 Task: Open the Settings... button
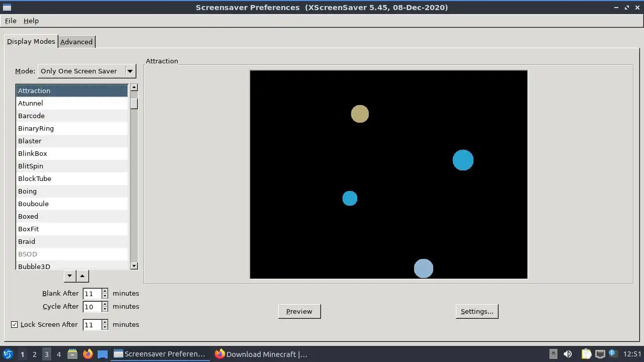tap(477, 311)
